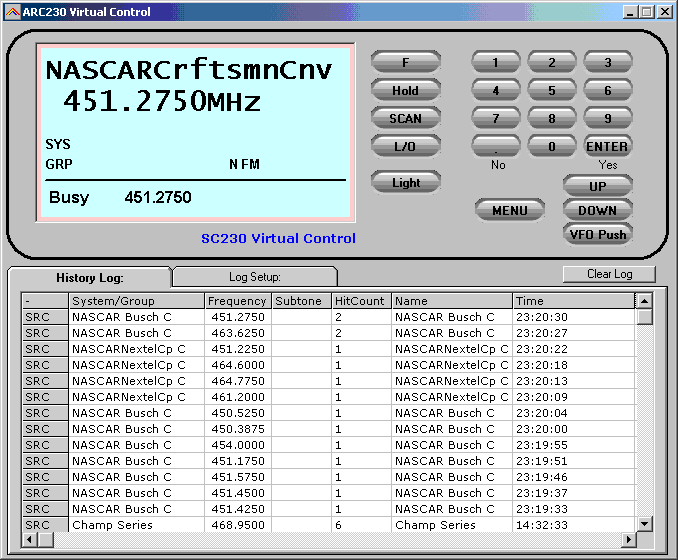Click the ARC230 title bar app icon
This screenshot has height=560, width=678.
point(12,12)
